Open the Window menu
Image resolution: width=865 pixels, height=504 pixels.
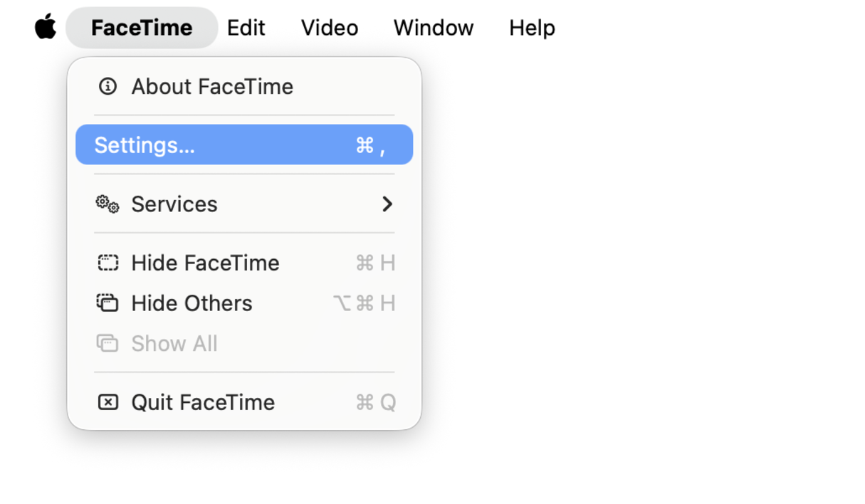434,28
